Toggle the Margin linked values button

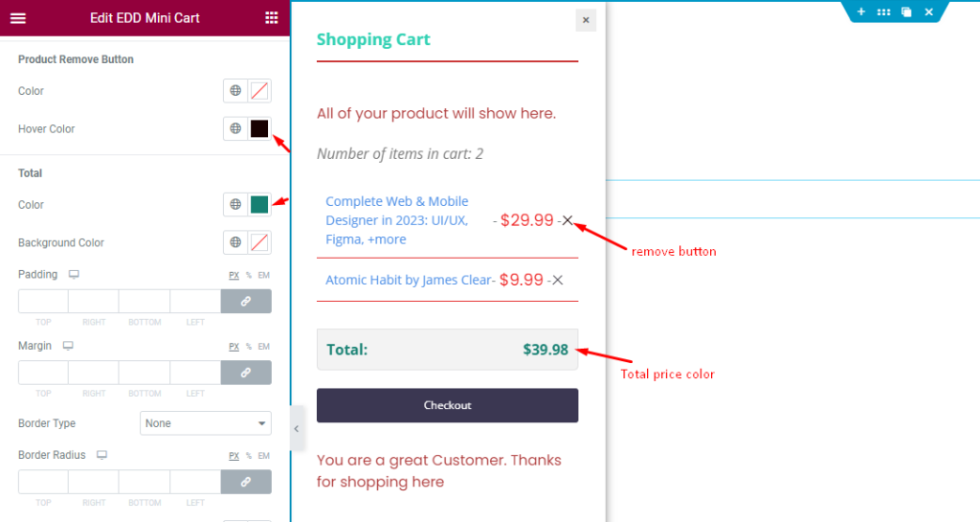246,373
